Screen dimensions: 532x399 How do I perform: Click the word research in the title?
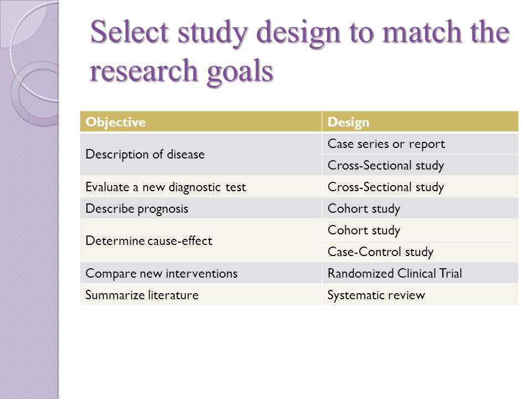tap(144, 70)
